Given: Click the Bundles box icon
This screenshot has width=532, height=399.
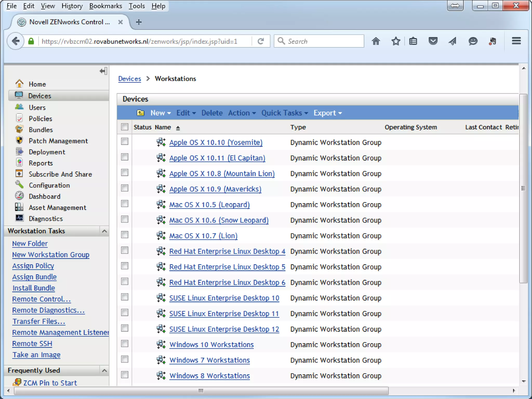Looking at the screenshot, I should click(19, 129).
